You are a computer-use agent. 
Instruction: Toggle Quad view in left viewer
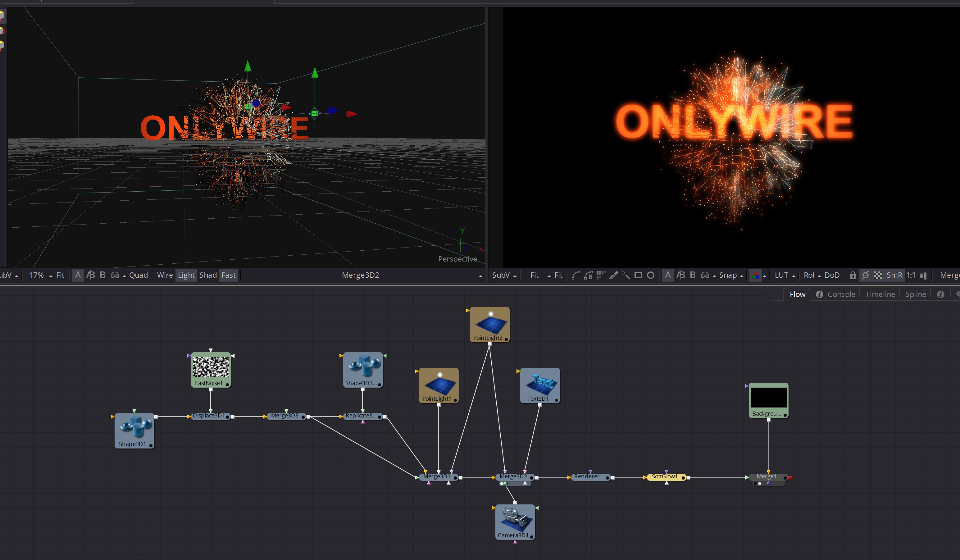(138, 275)
